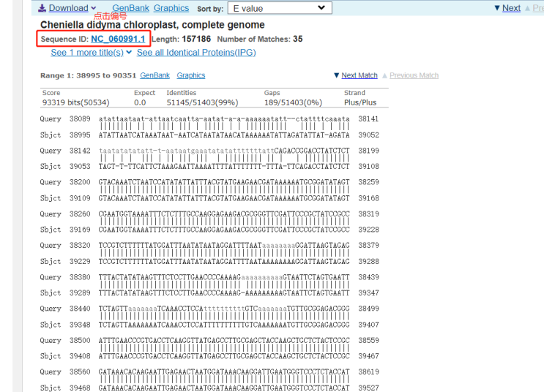Open the top Graphics link

click(171, 8)
